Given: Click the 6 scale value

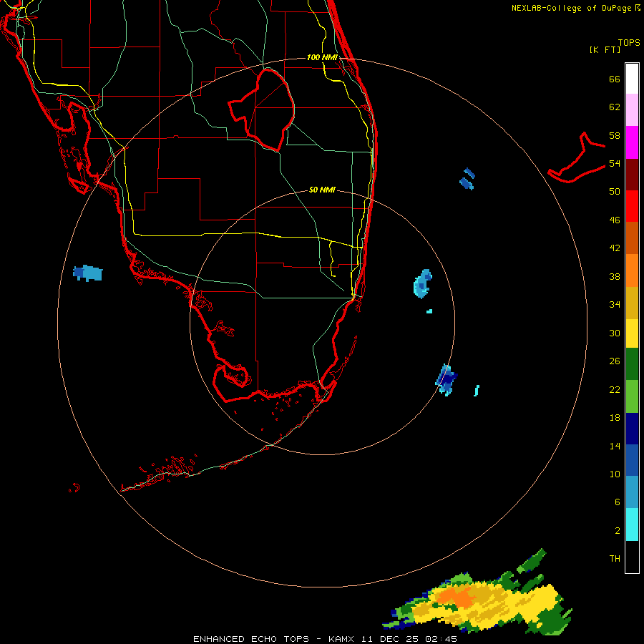Looking at the screenshot, I should point(617,502).
